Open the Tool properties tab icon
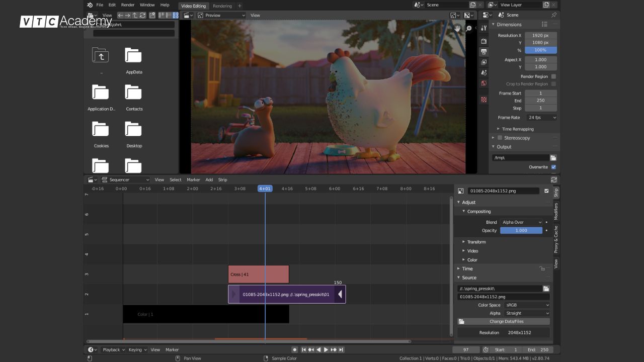644x362 pixels. tap(484, 28)
